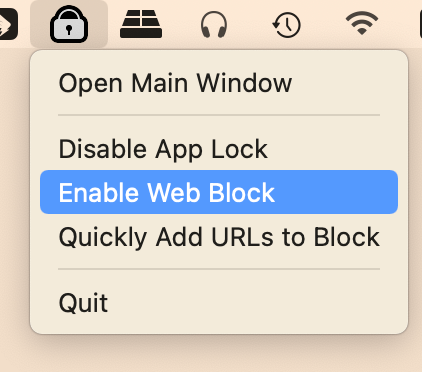This screenshot has width=422, height=372.
Task: Show available networks from the Wi-Fi icon
Action: (x=362, y=23)
